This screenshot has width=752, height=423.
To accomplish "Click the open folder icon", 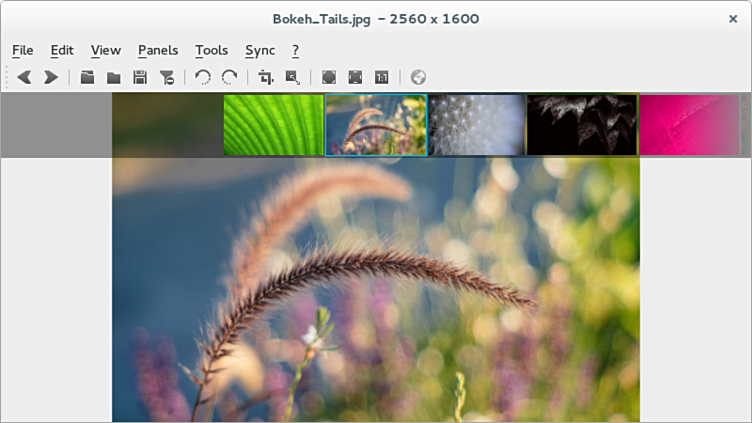I will click(114, 77).
